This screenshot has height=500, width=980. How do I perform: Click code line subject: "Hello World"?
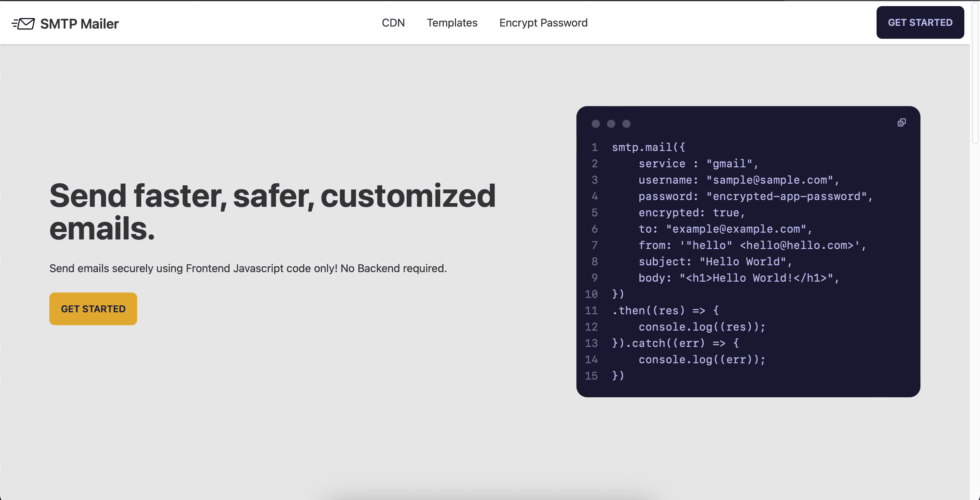pos(715,262)
